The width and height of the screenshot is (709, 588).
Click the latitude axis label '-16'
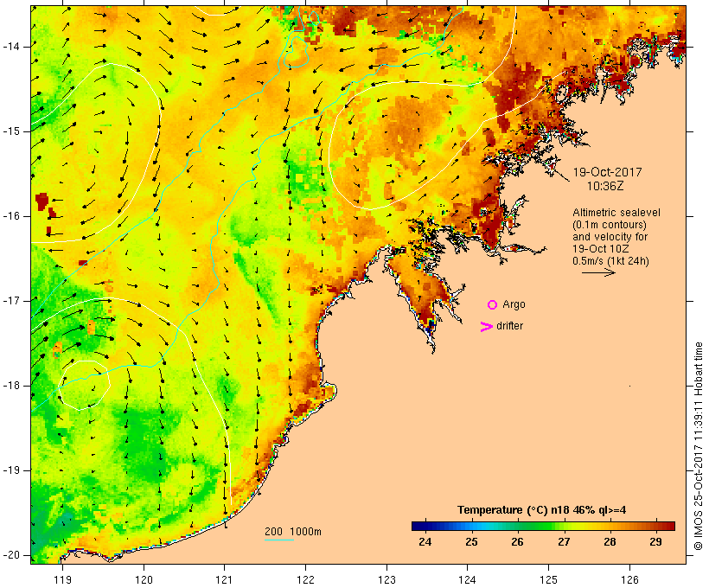point(10,216)
